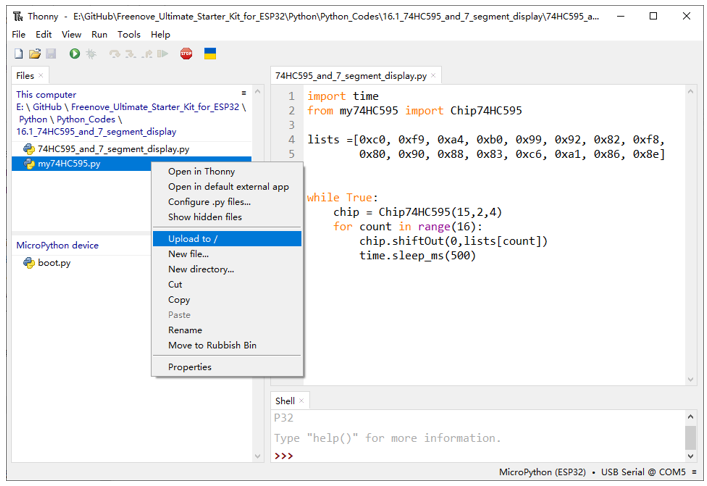Select Show hidden files
The height and width of the screenshot is (486, 707).
(x=227, y=217)
